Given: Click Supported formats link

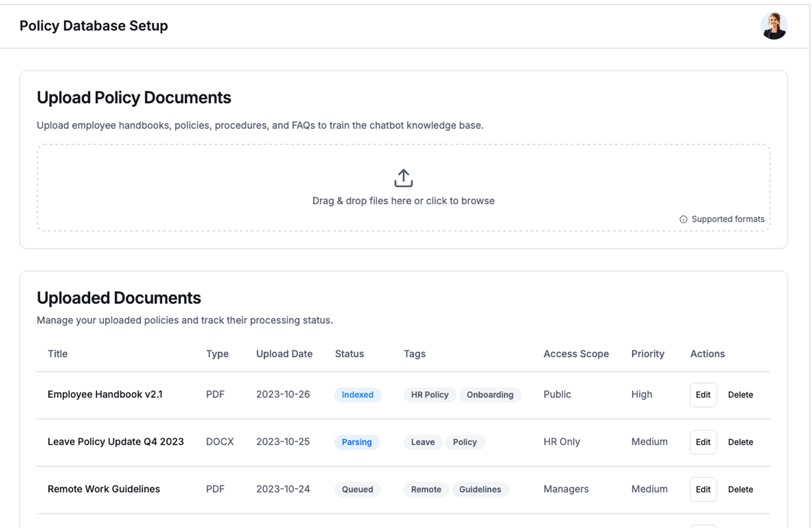Looking at the screenshot, I should point(727,219).
